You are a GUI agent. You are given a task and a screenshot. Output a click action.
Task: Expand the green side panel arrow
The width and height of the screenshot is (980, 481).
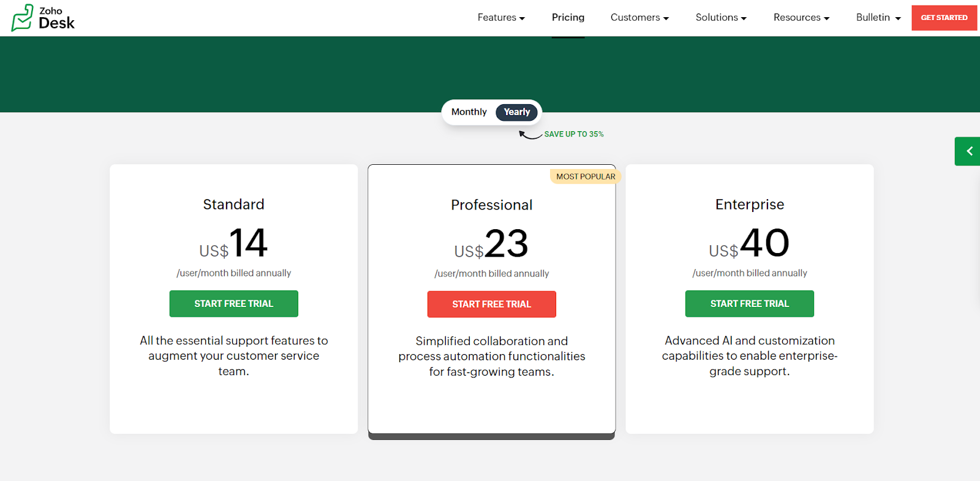(968, 151)
